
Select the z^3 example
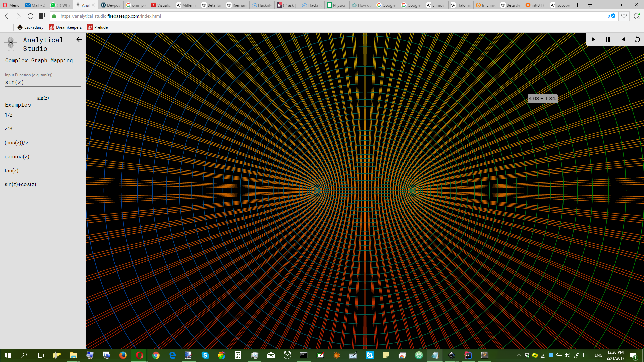pyautogui.click(x=9, y=129)
